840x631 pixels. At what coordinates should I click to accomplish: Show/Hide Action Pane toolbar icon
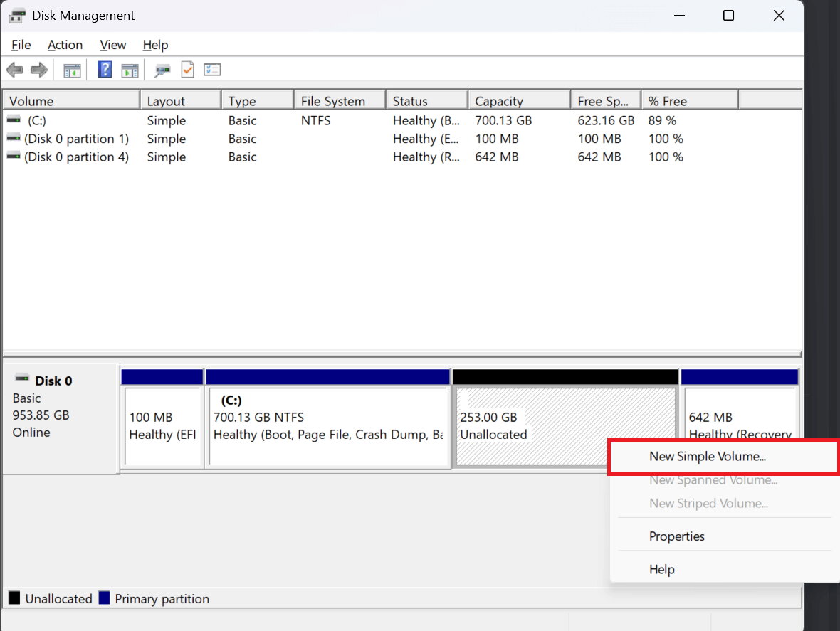coord(130,70)
